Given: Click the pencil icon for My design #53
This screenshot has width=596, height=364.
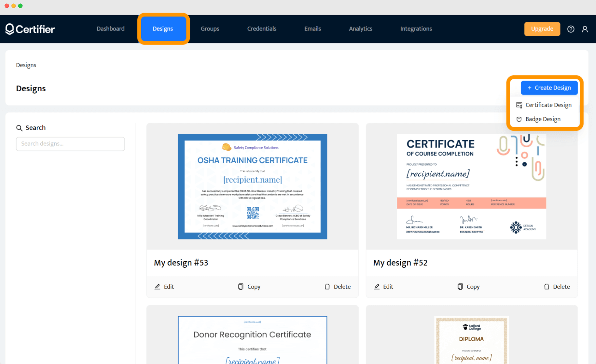Looking at the screenshot, I should tap(157, 287).
